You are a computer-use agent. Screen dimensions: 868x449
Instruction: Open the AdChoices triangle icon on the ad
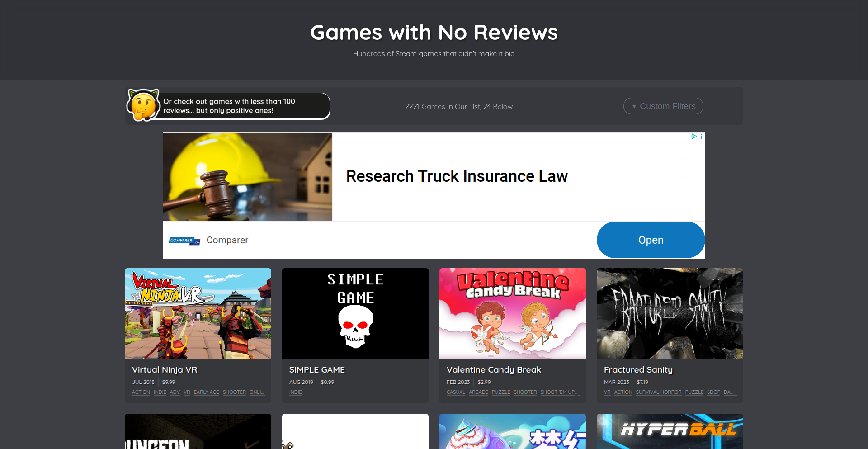coord(694,136)
